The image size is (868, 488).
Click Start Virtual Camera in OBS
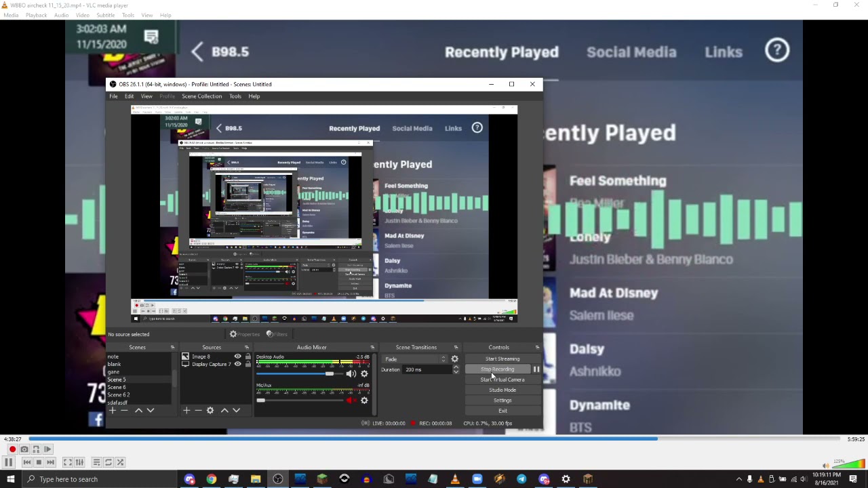[502, 380]
